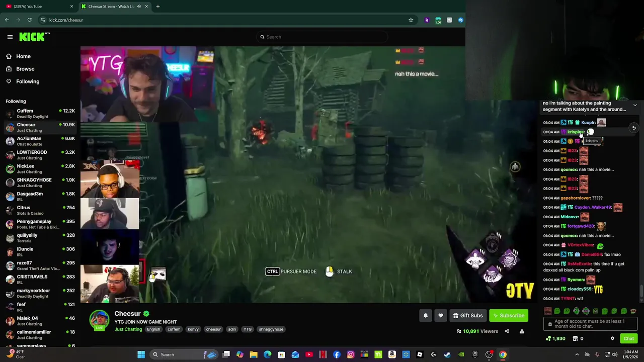Click the chat resume-scroll round arrow button

(634, 128)
